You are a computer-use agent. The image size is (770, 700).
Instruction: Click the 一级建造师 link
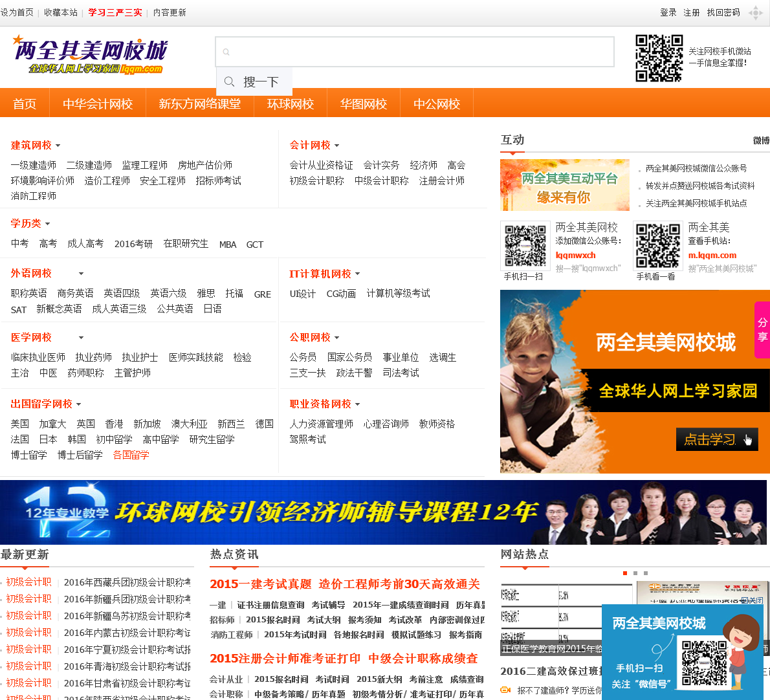pos(34,166)
